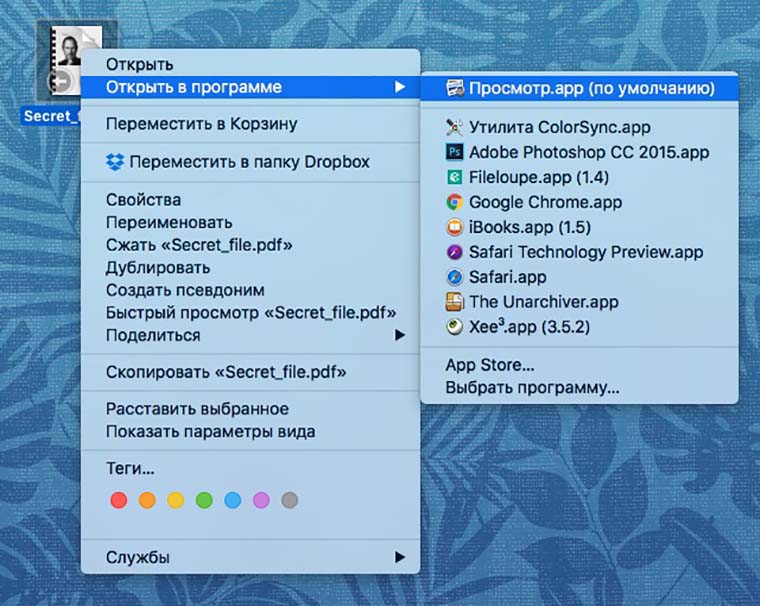This screenshot has width=760, height=606.
Task: Apply the blue tag color
Action: 233,500
